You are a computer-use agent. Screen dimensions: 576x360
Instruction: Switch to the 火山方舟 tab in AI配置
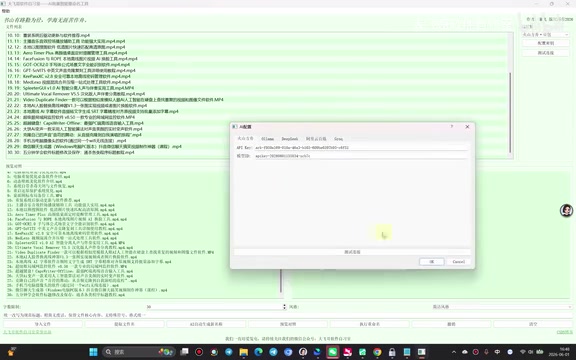(245, 138)
